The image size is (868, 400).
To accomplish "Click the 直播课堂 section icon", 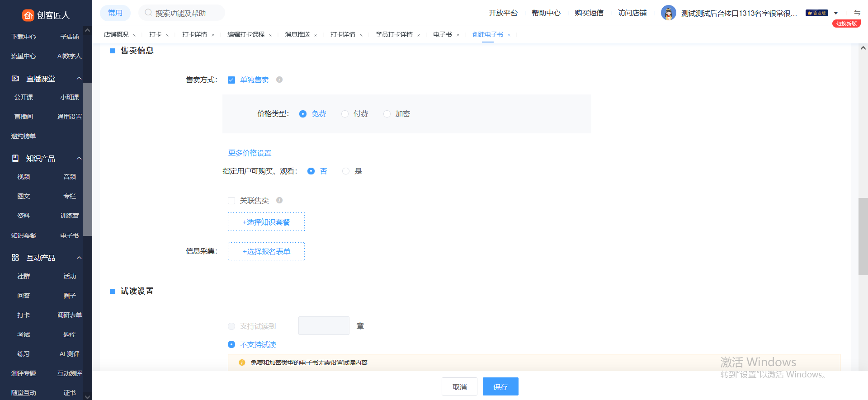I will [15, 79].
